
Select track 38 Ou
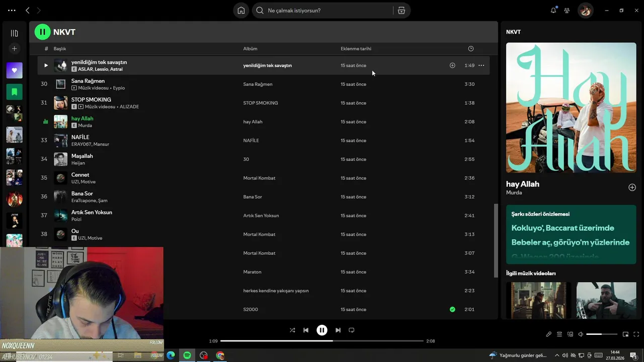[x=263, y=234]
